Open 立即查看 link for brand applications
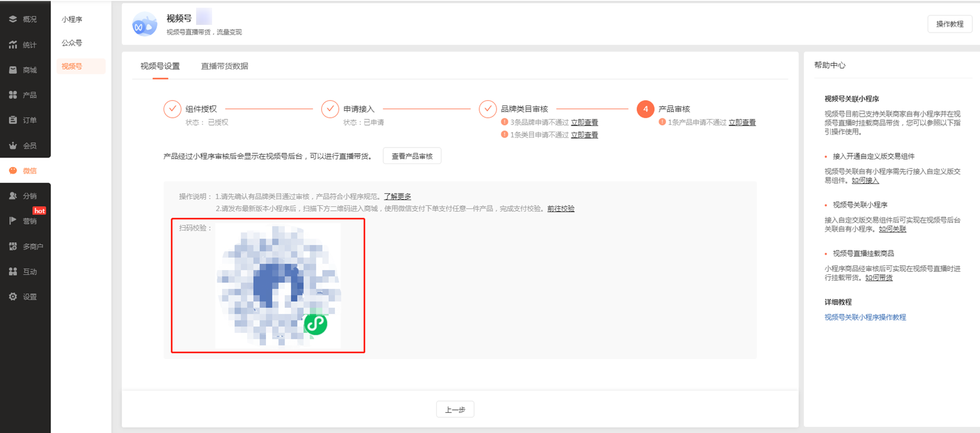The width and height of the screenshot is (980, 433). [584, 123]
